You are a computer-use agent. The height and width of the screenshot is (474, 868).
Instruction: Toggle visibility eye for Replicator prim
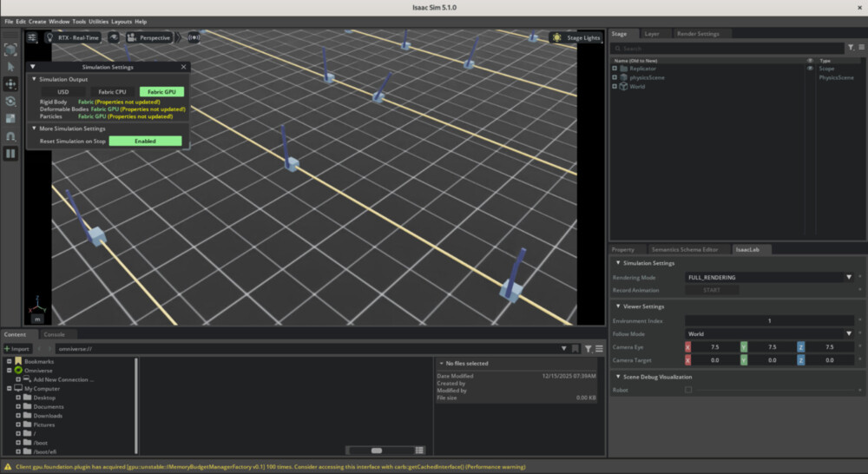[810, 69]
